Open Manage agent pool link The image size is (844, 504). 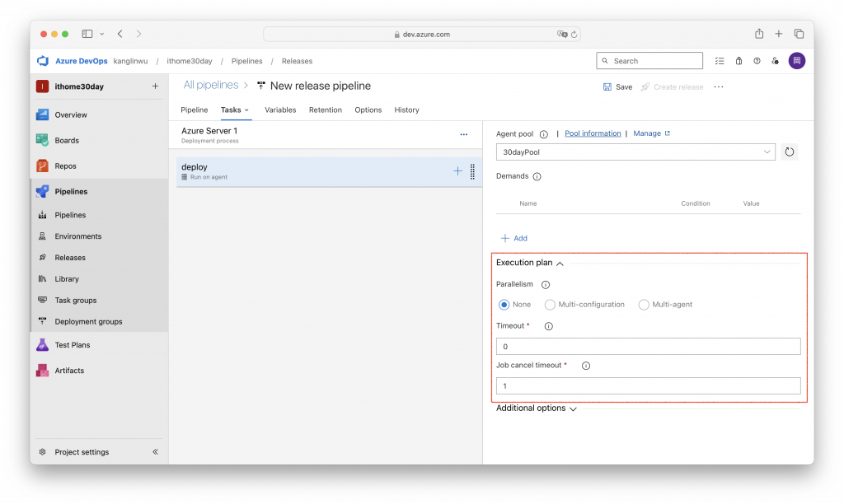click(x=651, y=133)
